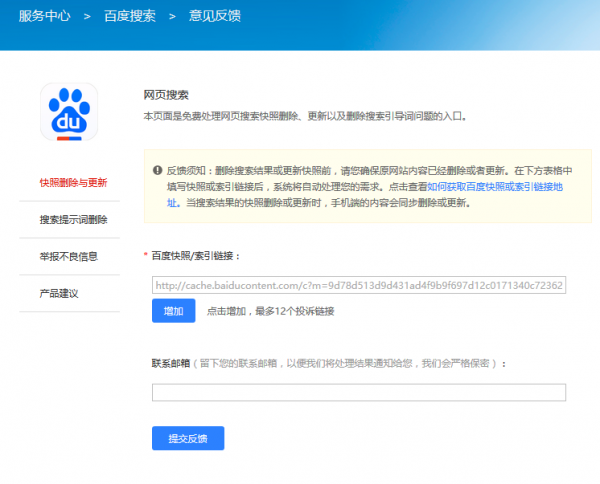Open 产品建议 sidebar tab
This screenshot has height=484, width=600.
[59, 293]
